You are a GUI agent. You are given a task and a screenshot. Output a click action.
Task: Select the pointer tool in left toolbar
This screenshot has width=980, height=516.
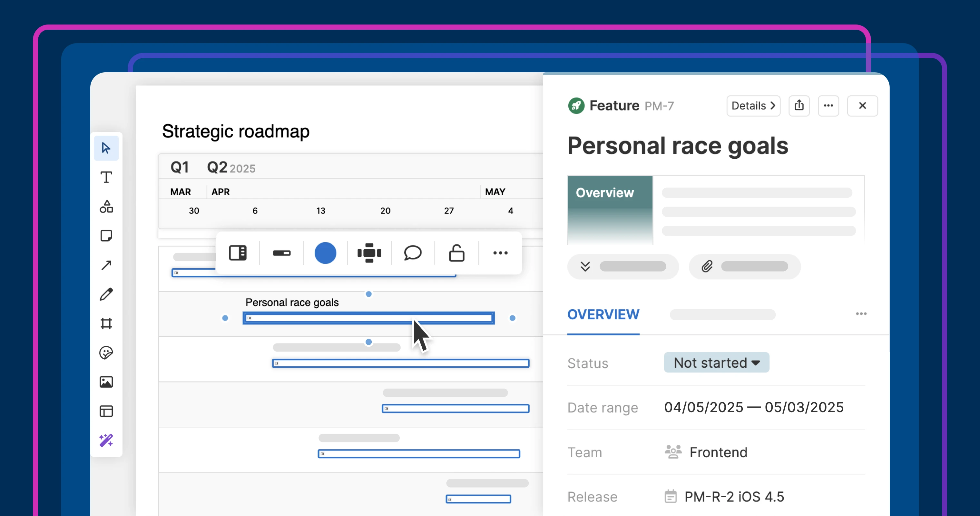pos(106,148)
